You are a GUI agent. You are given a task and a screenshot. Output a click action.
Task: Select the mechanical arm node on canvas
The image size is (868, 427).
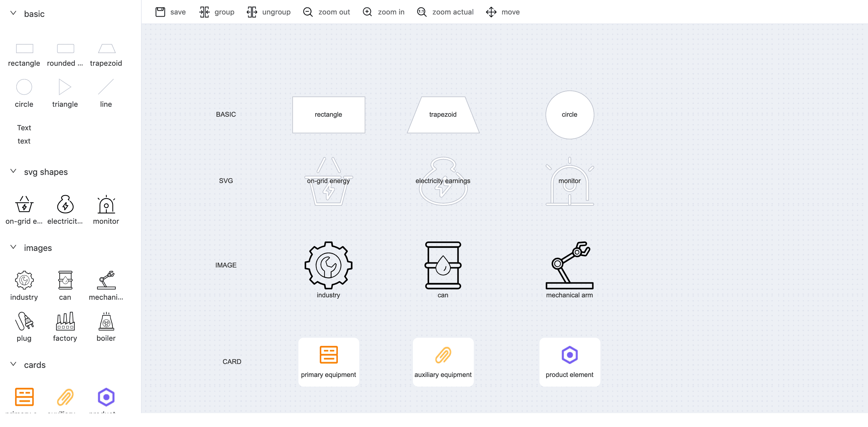569,266
